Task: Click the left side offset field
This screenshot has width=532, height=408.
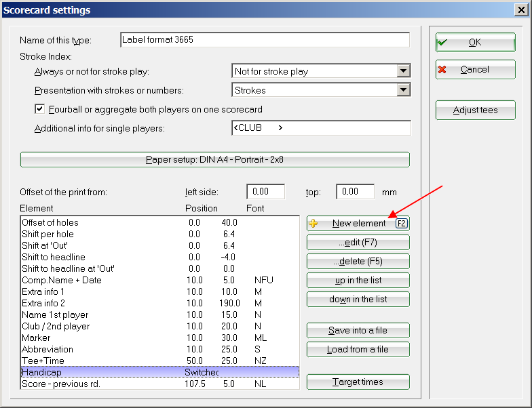Action: (265, 192)
